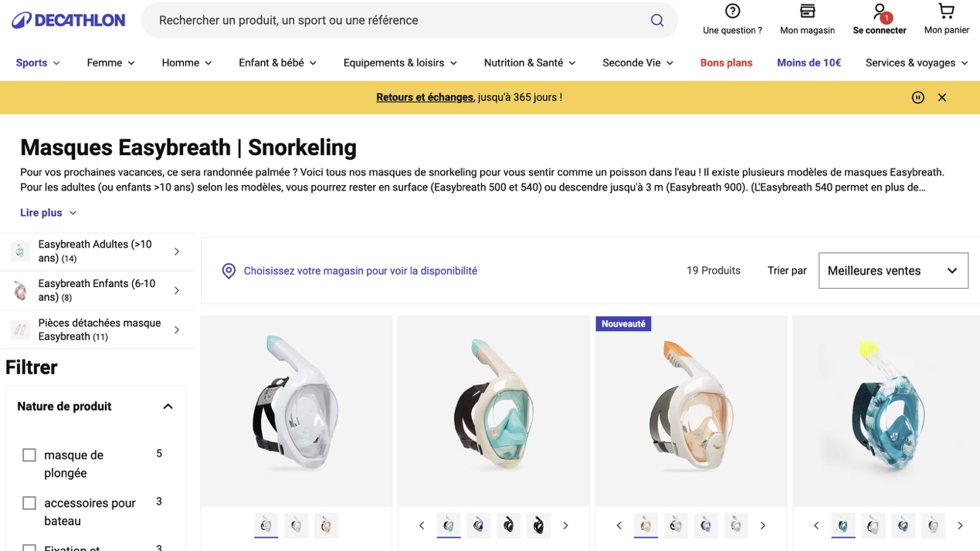The height and width of the screenshot is (551, 980).
Task: Open 'Mon panier' cart icon
Action: click(946, 12)
